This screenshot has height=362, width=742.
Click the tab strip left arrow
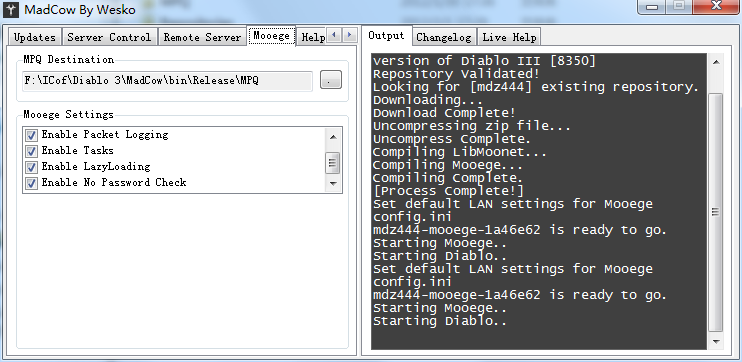click(334, 35)
